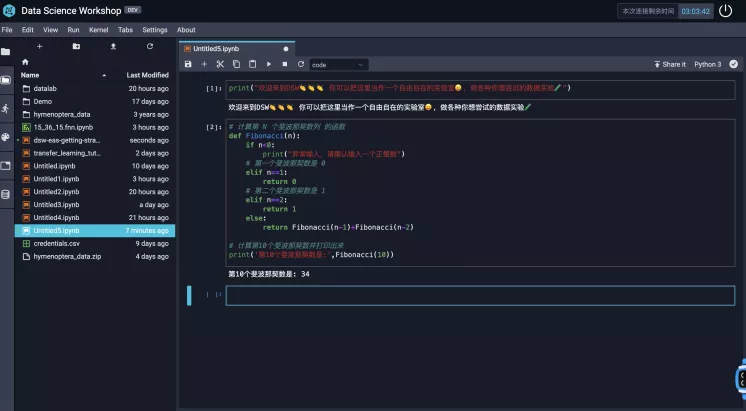Open the floating assistant widget

741,379
